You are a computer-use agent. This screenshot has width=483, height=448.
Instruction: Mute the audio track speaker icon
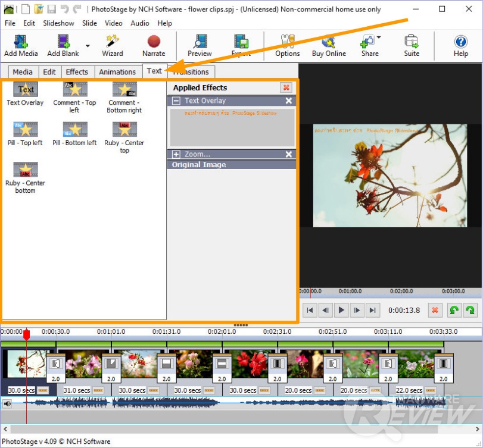pos(7,403)
